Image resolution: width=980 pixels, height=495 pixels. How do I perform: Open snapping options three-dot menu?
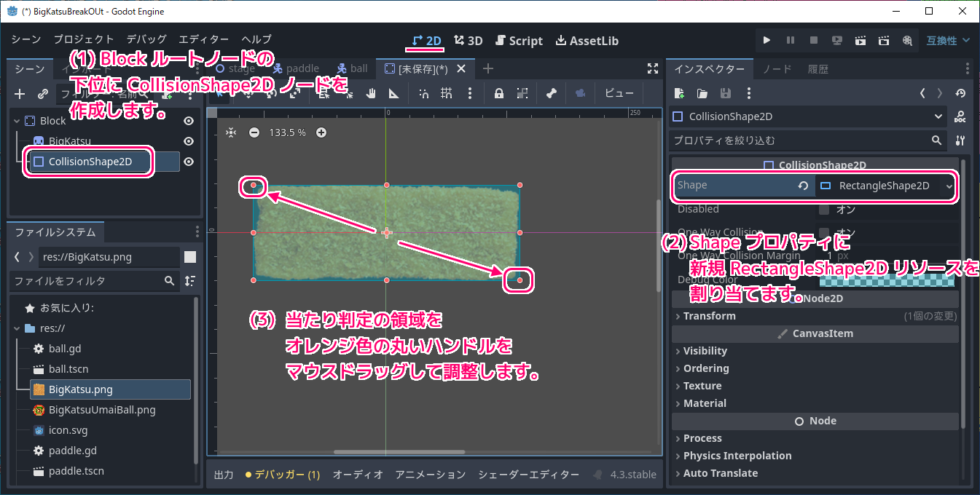(x=470, y=93)
